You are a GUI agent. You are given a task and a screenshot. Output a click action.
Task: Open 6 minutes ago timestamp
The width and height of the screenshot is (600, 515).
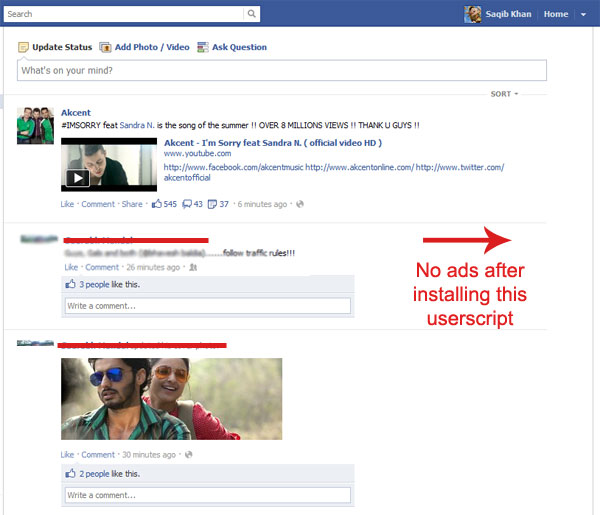[262, 204]
